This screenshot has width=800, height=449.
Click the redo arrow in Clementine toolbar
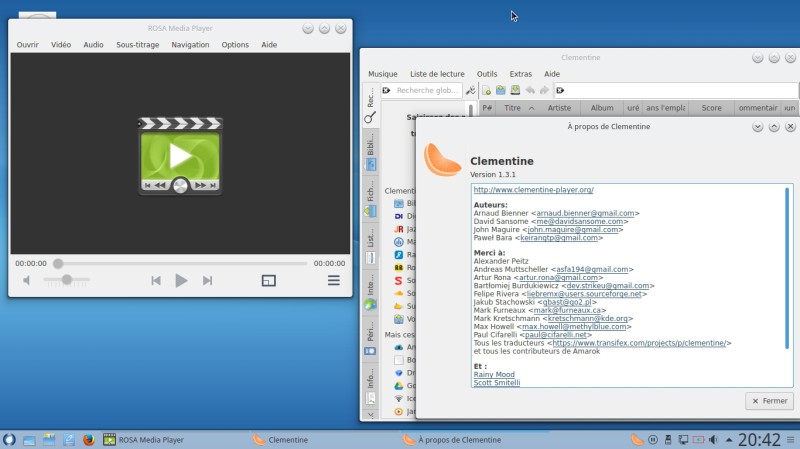[544, 90]
